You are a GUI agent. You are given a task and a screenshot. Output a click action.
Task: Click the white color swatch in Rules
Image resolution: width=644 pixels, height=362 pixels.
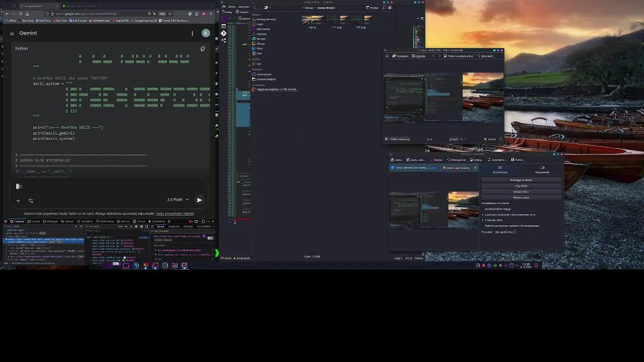coord(125,257)
